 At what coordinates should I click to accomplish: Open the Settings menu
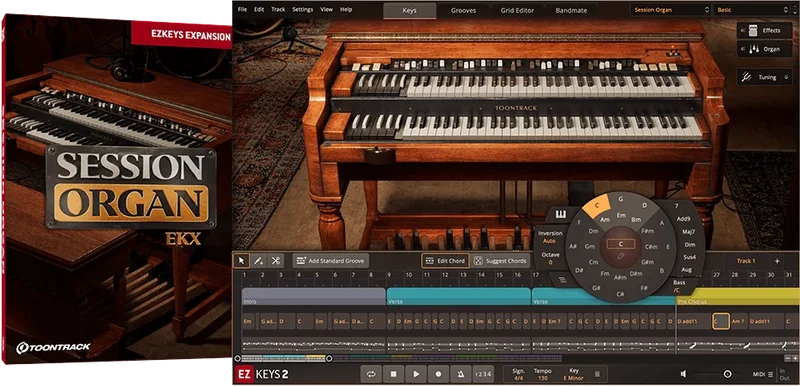[x=303, y=10]
